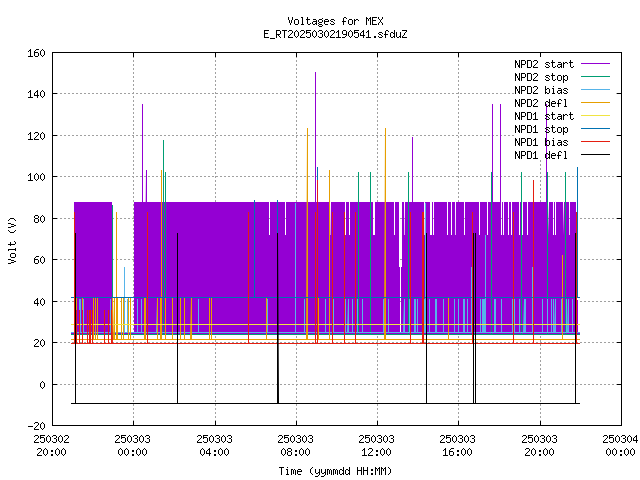Viewport: 640px width, 480px height.
Task: Click the 'NPD2 start' legend label
Action: pyautogui.click(x=544, y=64)
